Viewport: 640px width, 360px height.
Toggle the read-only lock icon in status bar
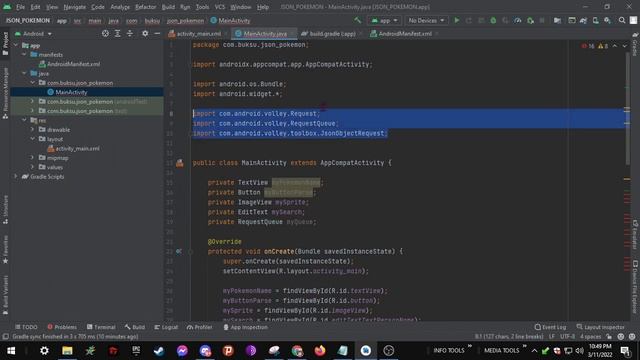click(609, 337)
